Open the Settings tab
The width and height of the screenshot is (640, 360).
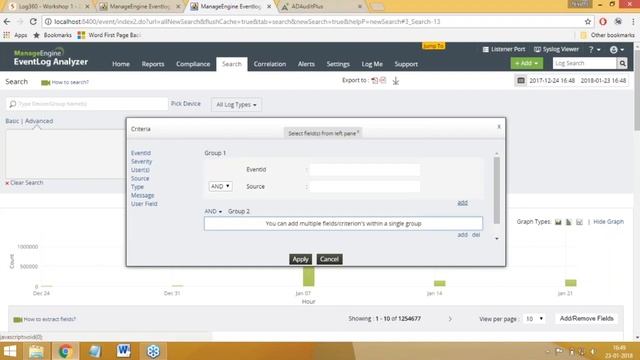point(338,64)
